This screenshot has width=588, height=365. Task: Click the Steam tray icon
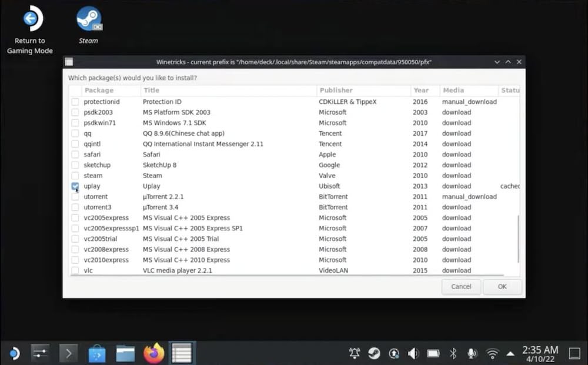coord(374,353)
